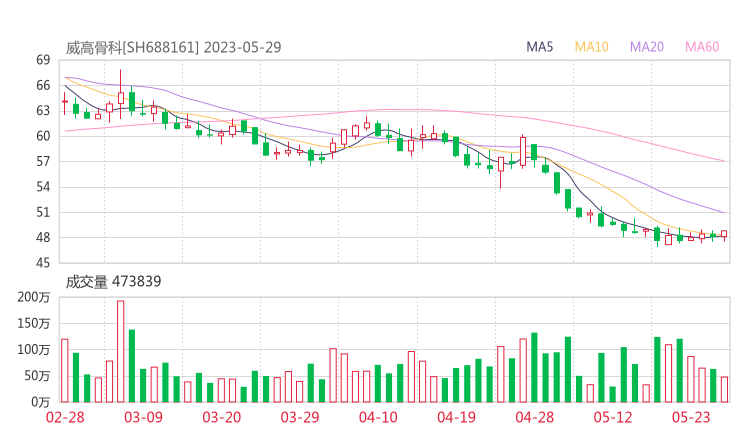The height and width of the screenshot is (440, 740).
Task: Select the long red candlestick near 04-28 at 60
Action: tap(523, 152)
